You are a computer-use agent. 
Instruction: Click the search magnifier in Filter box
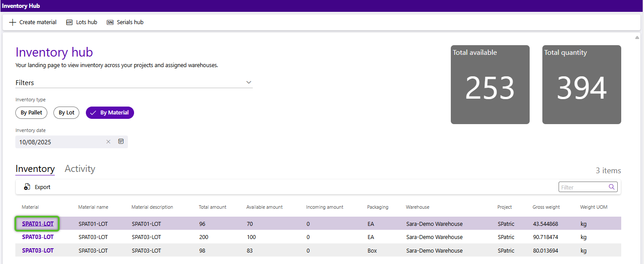pyautogui.click(x=612, y=187)
